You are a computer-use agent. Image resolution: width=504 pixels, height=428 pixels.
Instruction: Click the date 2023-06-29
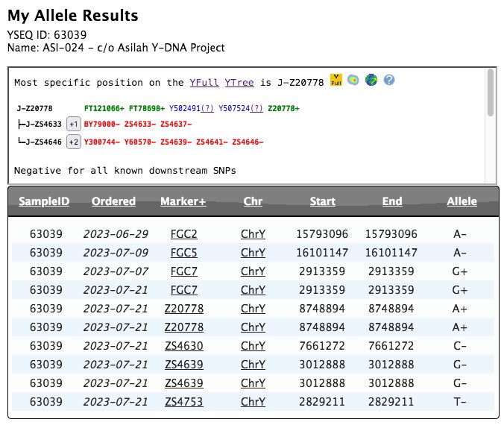click(x=116, y=234)
